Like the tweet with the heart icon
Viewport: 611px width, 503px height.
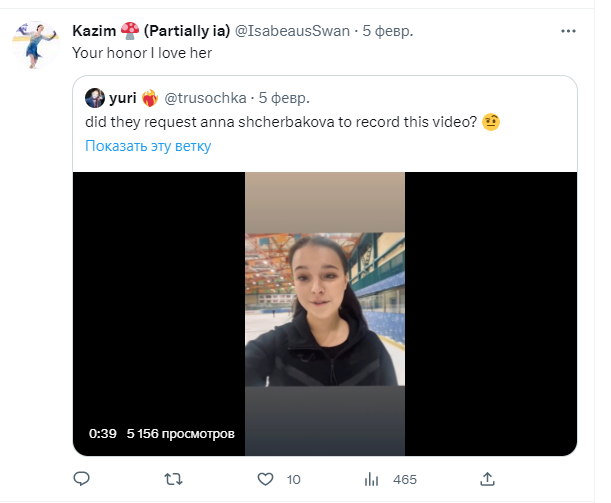(266, 480)
